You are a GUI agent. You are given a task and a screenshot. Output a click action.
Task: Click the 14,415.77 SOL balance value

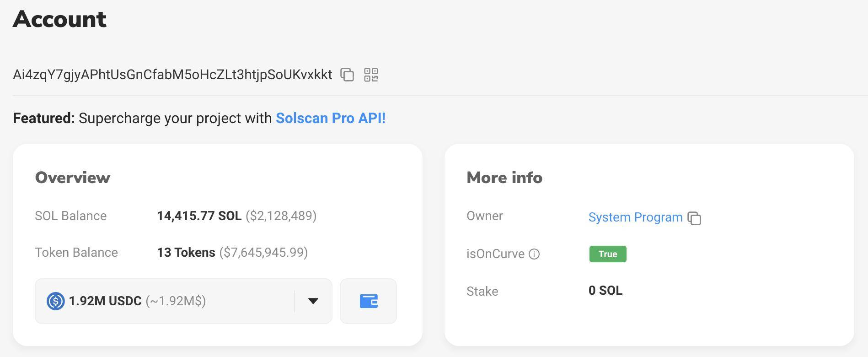199,216
